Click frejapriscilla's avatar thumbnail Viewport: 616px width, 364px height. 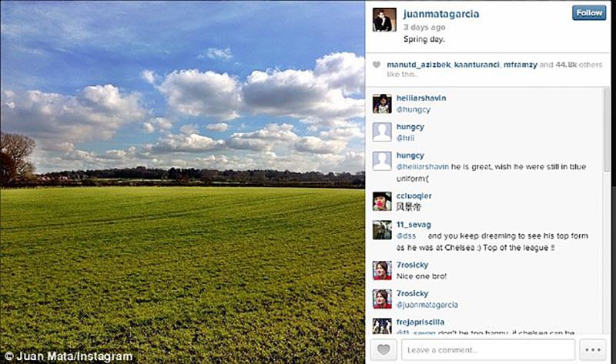382,326
